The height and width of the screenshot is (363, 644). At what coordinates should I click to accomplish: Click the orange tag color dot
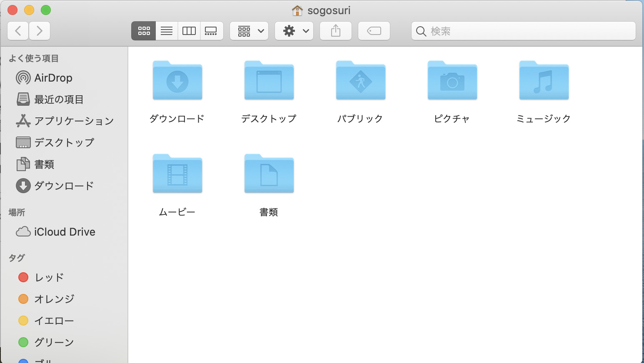23,299
